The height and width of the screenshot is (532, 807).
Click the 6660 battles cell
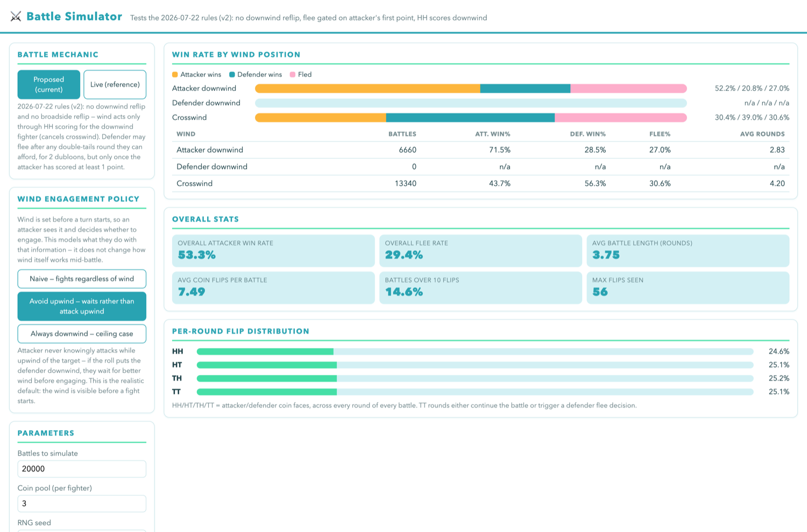click(x=408, y=150)
